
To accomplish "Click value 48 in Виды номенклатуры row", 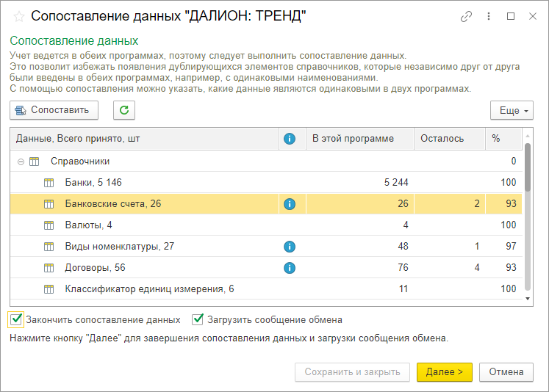I will pyautogui.click(x=403, y=247).
